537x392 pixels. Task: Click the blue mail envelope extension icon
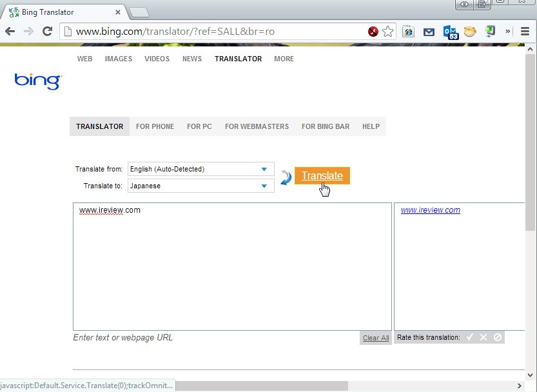coord(429,32)
